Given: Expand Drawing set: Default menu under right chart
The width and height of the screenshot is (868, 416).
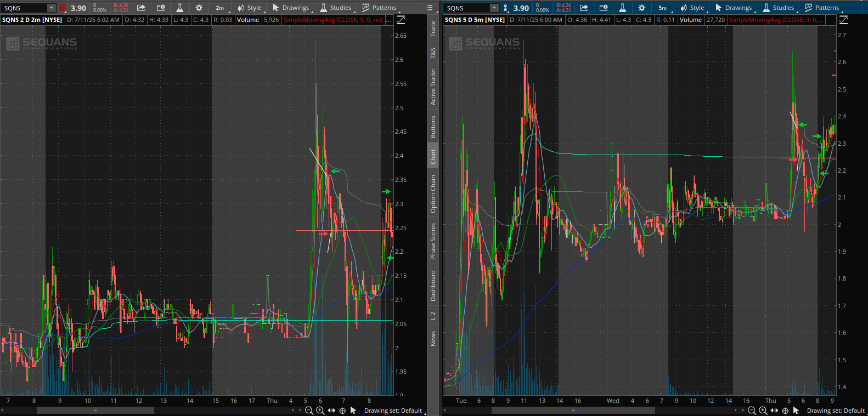Looking at the screenshot, I should [x=835, y=411].
